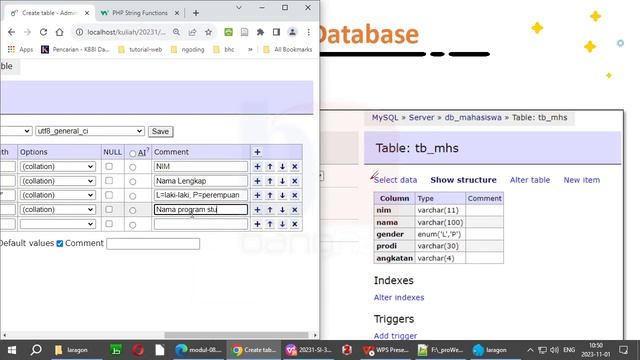Open the engine dropdown left of collation

(x=16, y=131)
